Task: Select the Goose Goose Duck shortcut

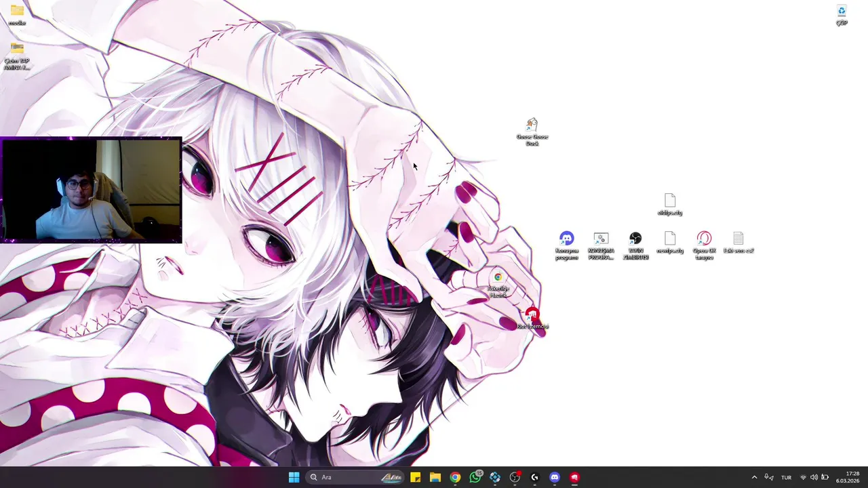Action: tap(532, 131)
